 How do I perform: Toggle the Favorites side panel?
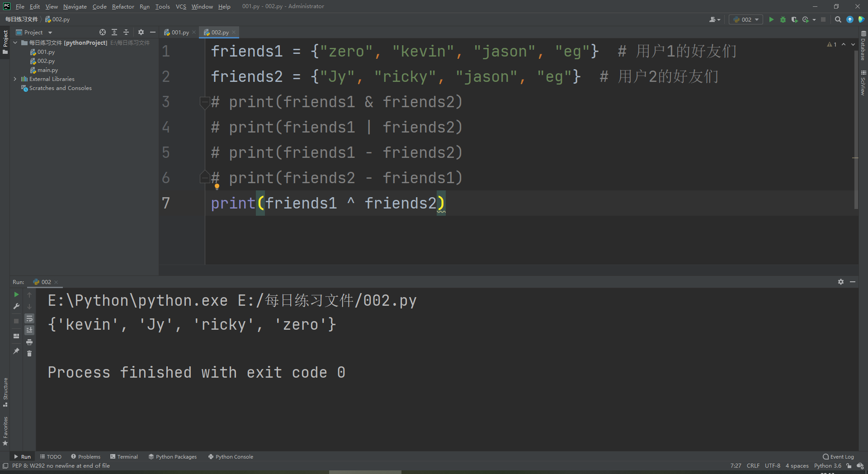[x=5, y=431]
